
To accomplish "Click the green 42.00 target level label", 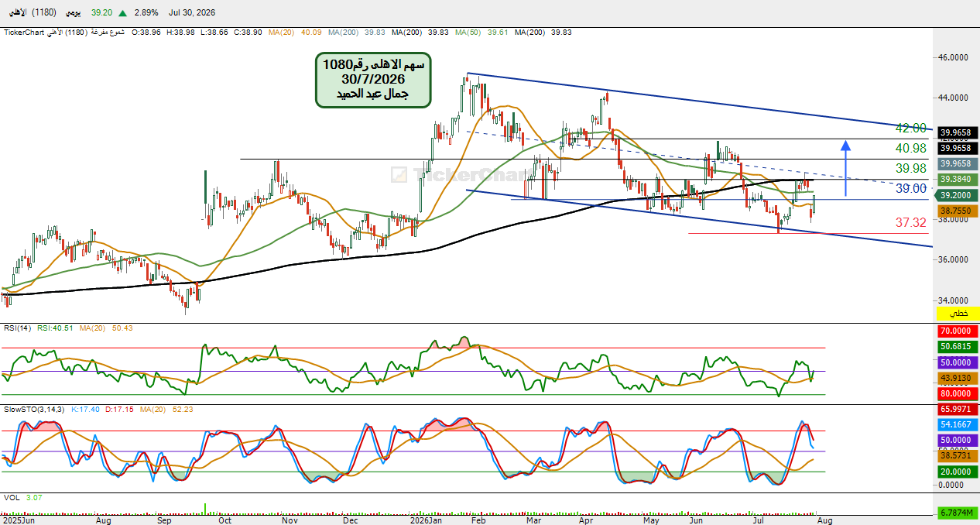I will tap(910, 129).
